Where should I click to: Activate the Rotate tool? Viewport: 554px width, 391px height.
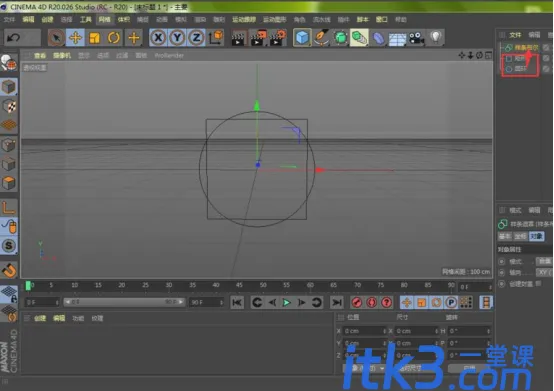pos(114,38)
